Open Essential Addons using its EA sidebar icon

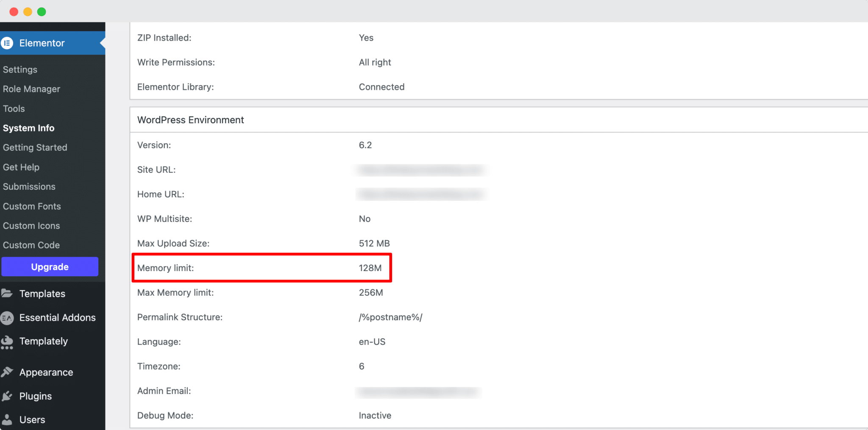click(x=7, y=317)
